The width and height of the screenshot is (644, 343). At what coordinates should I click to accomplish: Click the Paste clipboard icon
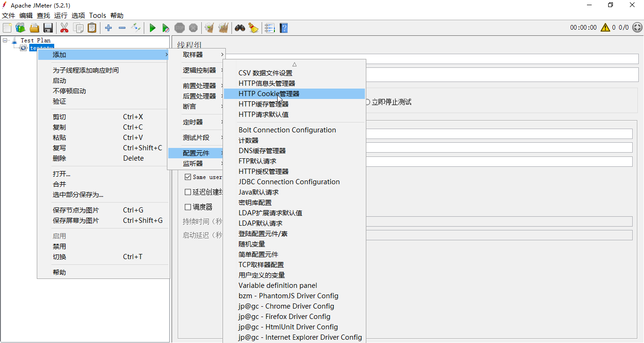[92, 28]
